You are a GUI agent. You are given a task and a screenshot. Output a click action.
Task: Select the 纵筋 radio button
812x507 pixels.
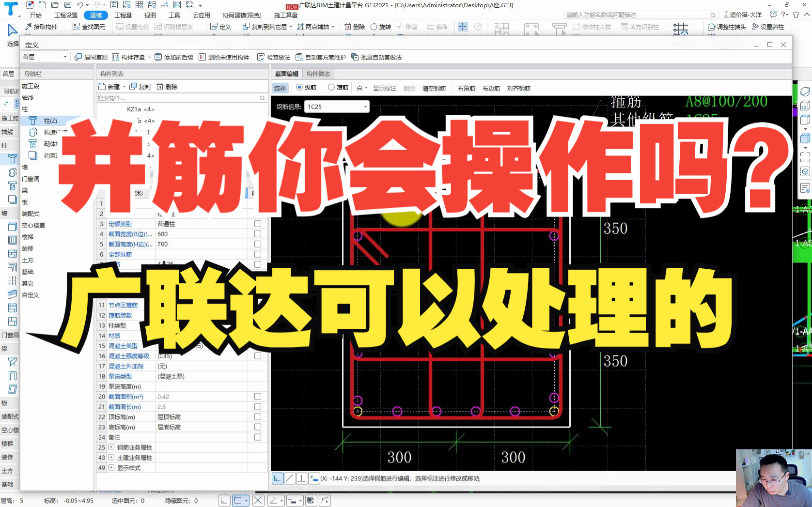click(x=299, y=88)
